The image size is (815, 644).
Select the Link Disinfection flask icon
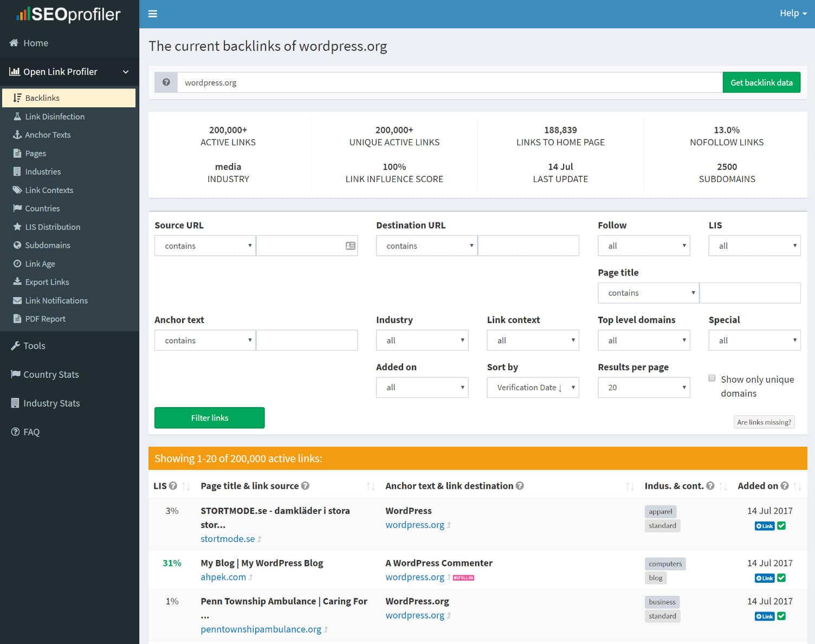[17, 117]
